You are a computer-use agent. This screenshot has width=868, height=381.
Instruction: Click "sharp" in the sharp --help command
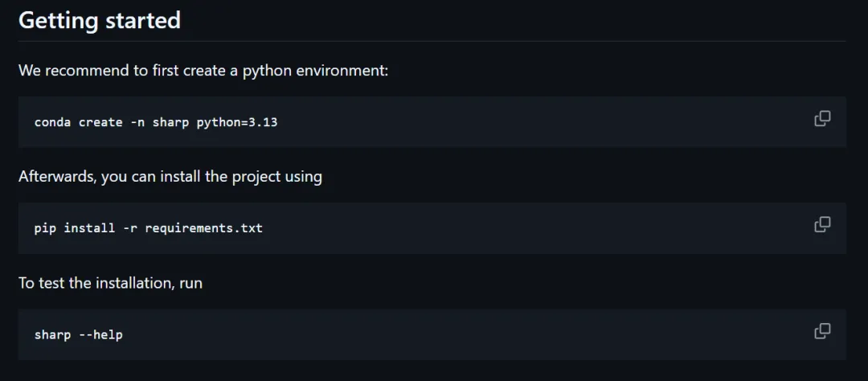[x=52, y=334]
